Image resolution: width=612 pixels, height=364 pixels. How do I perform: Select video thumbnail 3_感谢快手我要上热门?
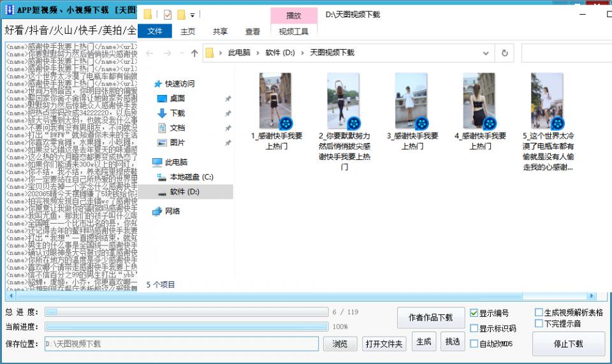[411, 101]
